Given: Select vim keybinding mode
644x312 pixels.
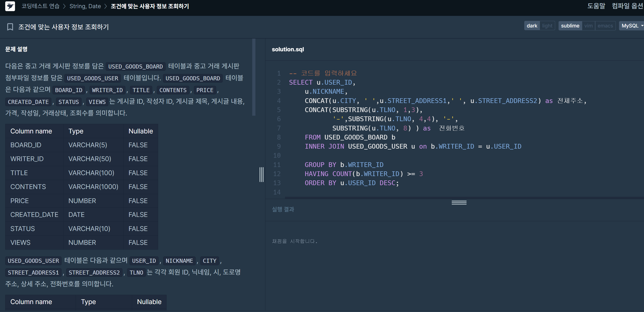Looking at the screenshot, I should (588, 26).
